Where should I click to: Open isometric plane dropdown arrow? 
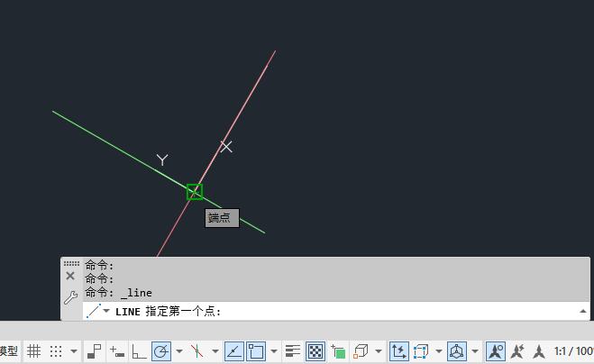click(x=215, y=351)
